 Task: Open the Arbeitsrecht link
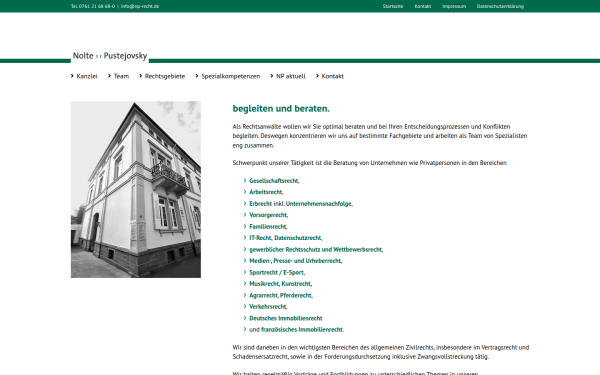click(266, 192)
